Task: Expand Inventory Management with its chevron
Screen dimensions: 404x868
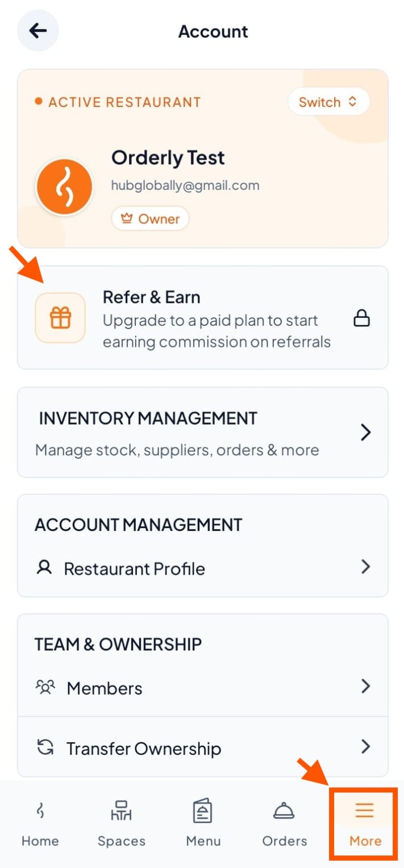Action: tap(366, 433)
